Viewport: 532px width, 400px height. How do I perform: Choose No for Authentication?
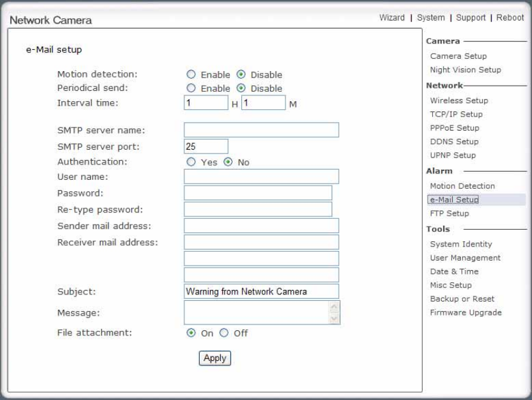pyautogui.click(x=228, y=162)
